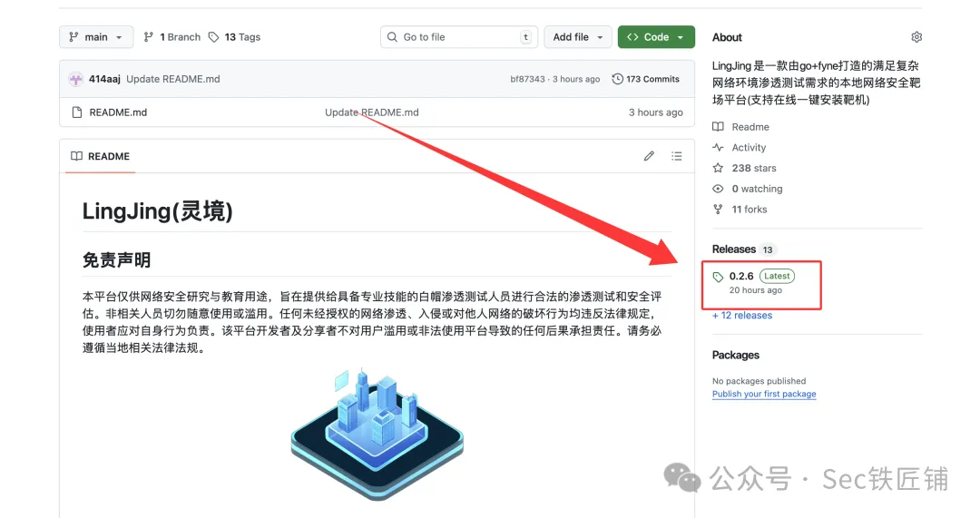Select the README tab
The height and width of the screenshot is (518, 980).
pos(101,156)
